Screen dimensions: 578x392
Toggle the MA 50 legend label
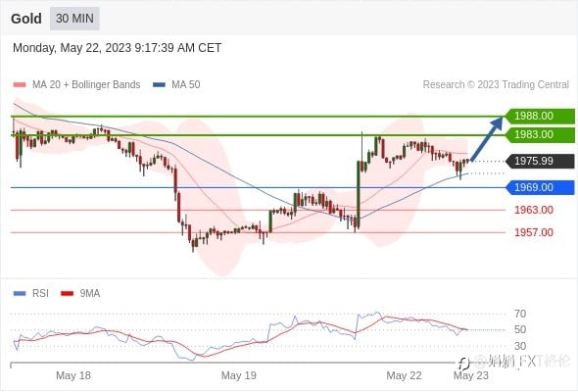tap(186, 85)
